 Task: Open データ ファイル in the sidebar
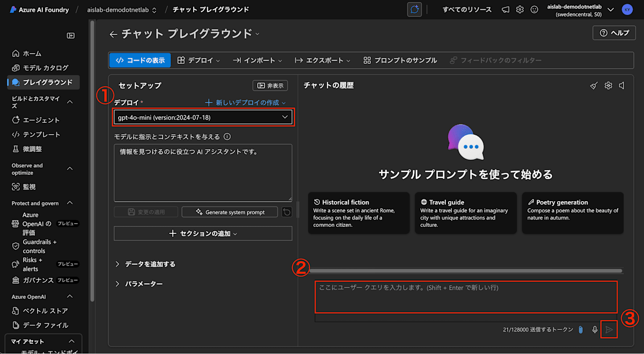[x=40, y=325]
